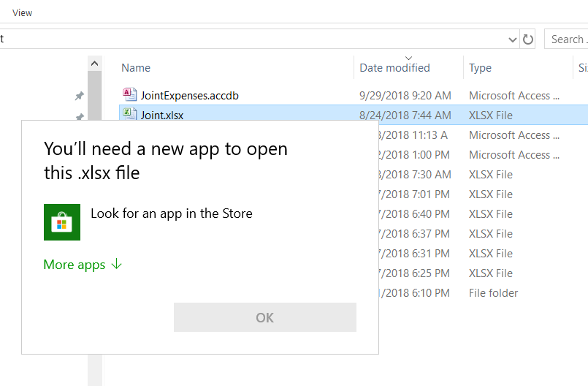Click the navigation pane scroll up arrow

coord(94,64)
